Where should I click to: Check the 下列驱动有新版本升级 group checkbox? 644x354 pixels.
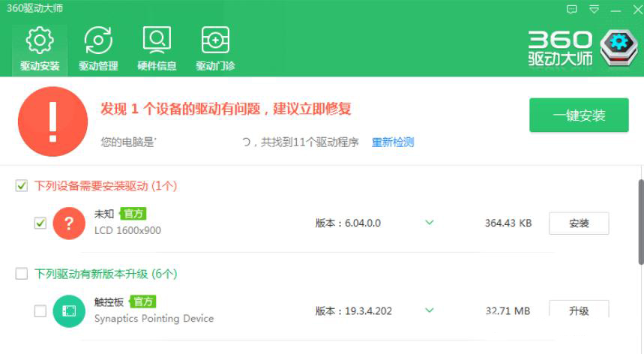tap(21, 274)
